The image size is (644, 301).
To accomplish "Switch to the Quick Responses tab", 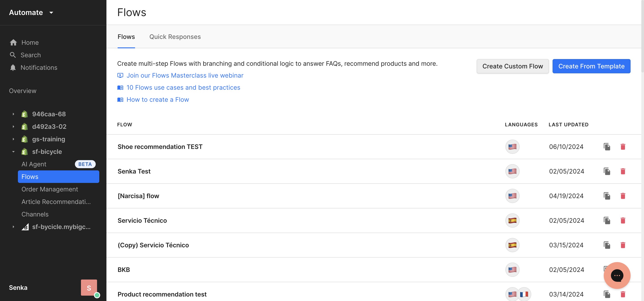I will (x=175, y=37).
